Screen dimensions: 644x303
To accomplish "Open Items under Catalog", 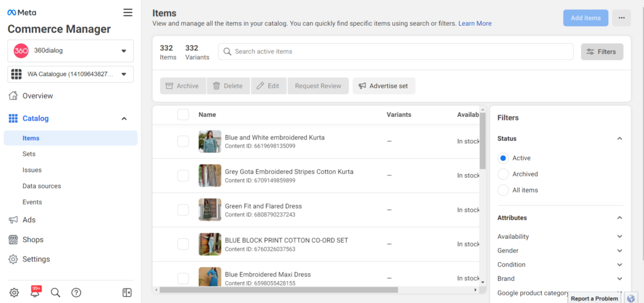I will [70, 138].
